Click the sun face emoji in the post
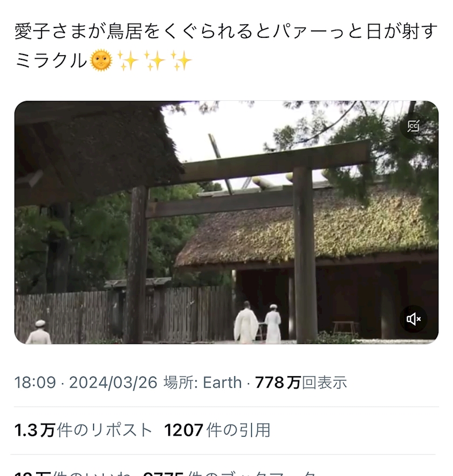The image size is (453, 476). pyautogui.click(x=101, y=60)
